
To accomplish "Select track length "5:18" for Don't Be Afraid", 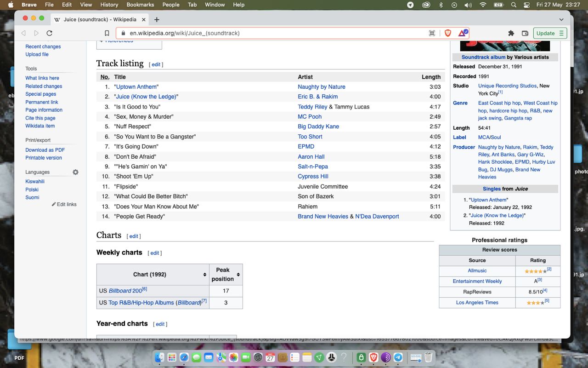I will pos(435,157).
